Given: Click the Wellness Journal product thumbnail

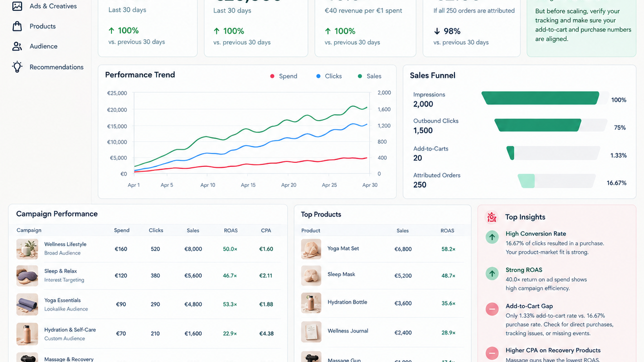Looking at the screenshot, I should (311, 332).
